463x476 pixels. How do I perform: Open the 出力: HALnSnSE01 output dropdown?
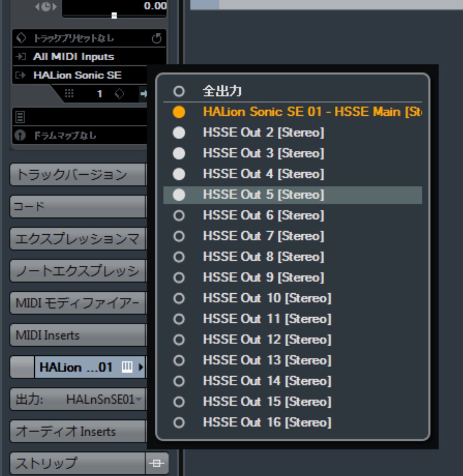78,399
